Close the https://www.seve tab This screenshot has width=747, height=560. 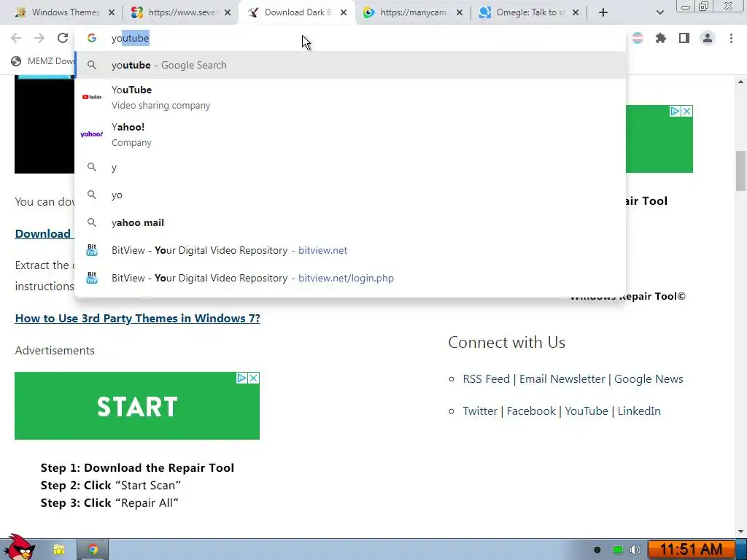click(x=228, y=12)
